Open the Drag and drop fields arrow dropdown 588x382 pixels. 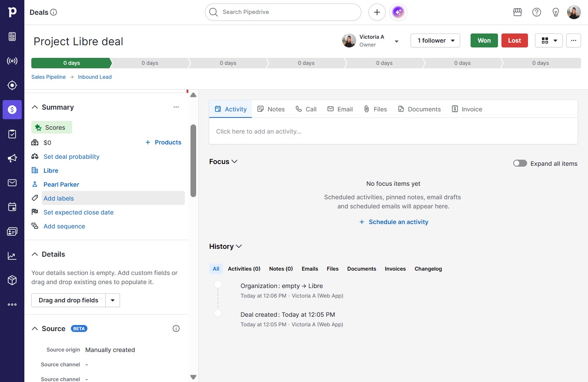113,300
